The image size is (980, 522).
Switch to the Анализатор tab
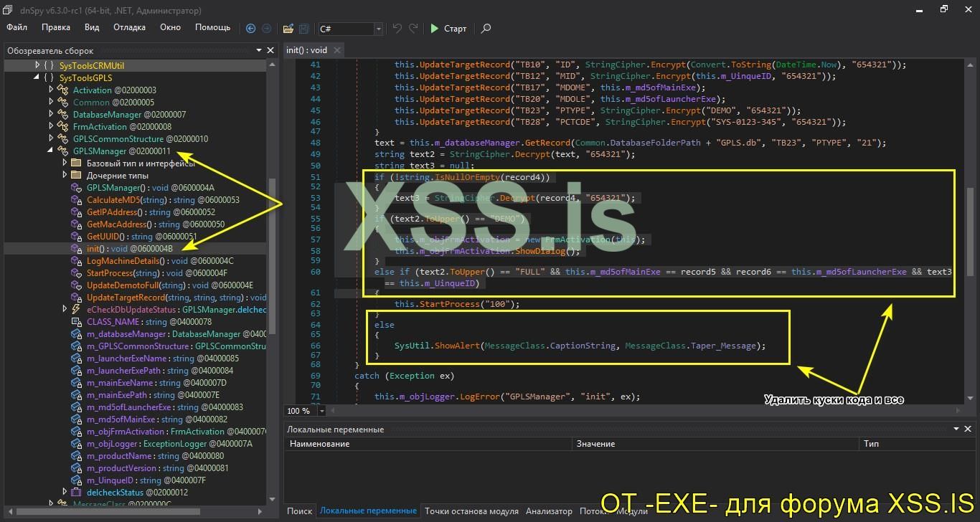549,511
